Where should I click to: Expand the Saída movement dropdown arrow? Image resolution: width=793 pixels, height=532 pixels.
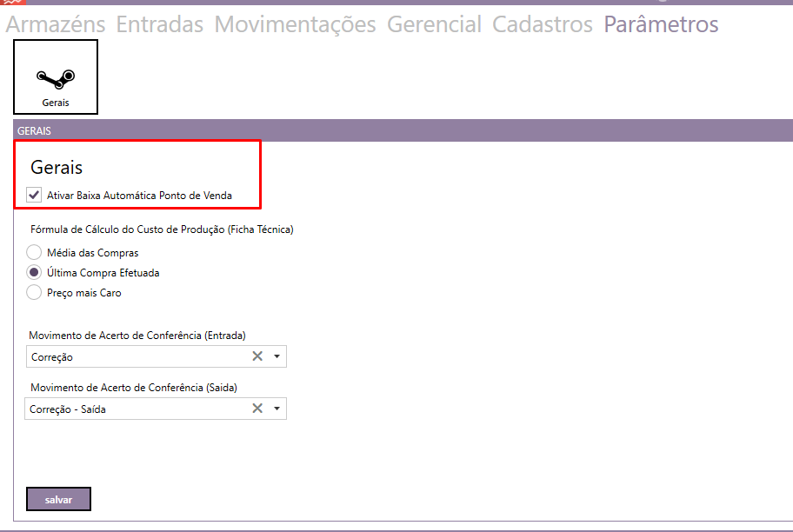click(277, 409)
